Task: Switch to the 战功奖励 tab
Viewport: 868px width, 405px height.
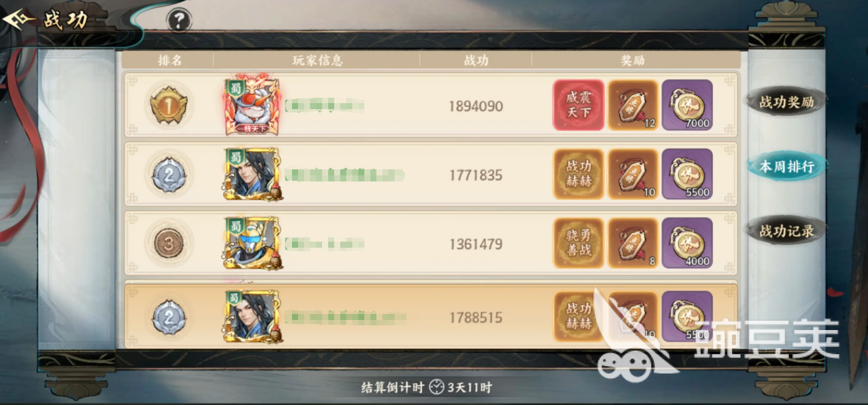Action: [786, 102]
